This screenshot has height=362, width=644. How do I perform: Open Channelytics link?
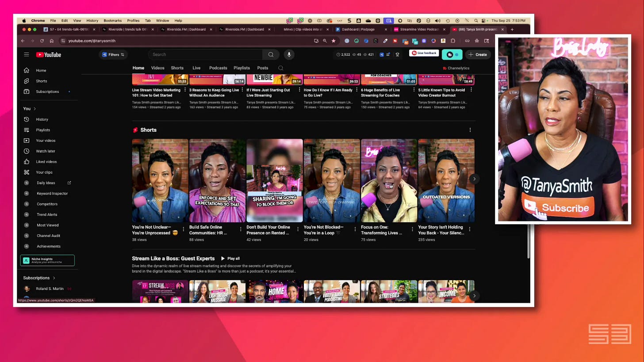[x=456, y=68]
